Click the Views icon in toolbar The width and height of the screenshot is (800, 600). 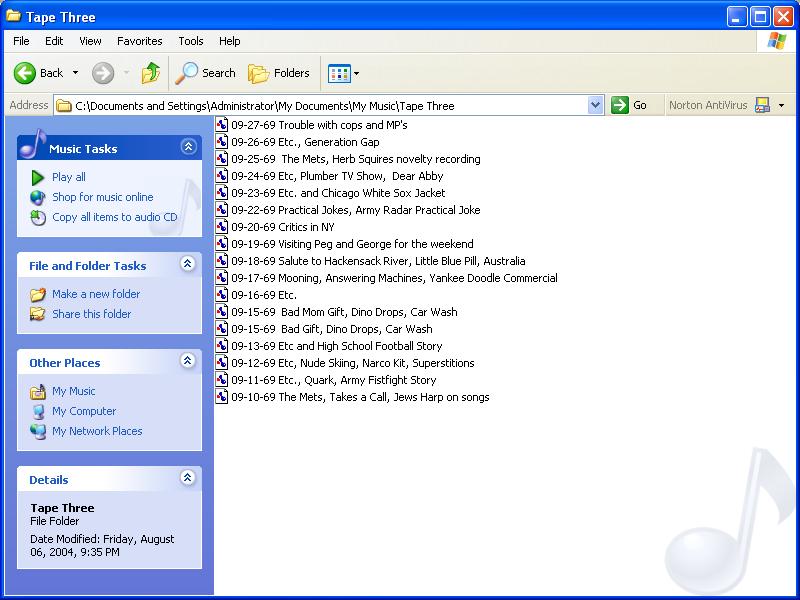339,73
